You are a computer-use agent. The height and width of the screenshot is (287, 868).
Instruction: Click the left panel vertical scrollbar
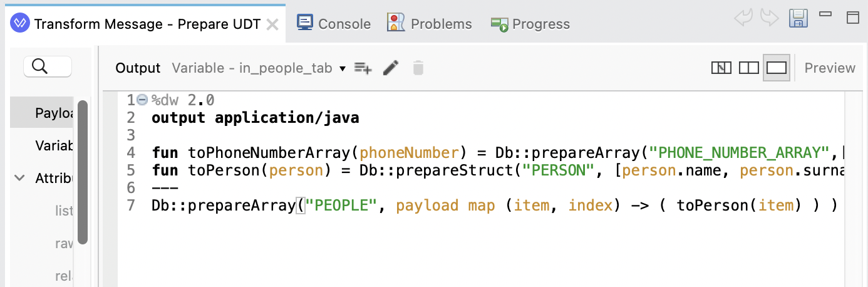[x=82, y=172]
